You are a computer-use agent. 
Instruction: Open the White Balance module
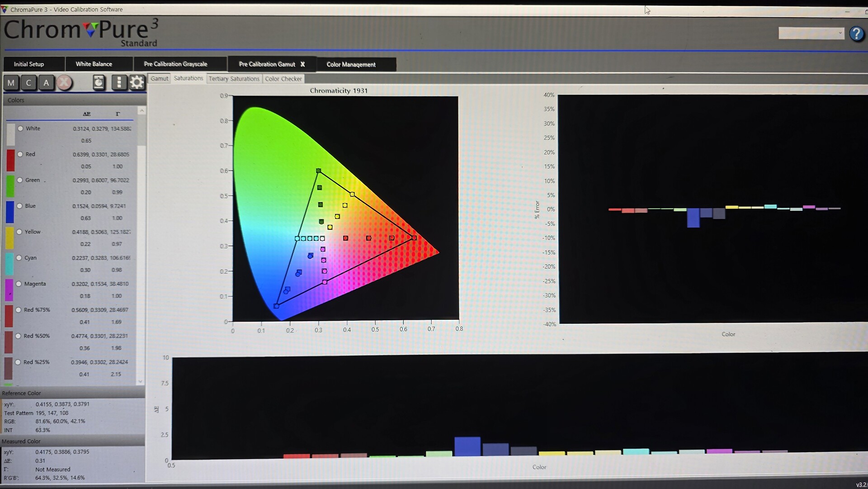pyautogui.click(x=94, y=64)
